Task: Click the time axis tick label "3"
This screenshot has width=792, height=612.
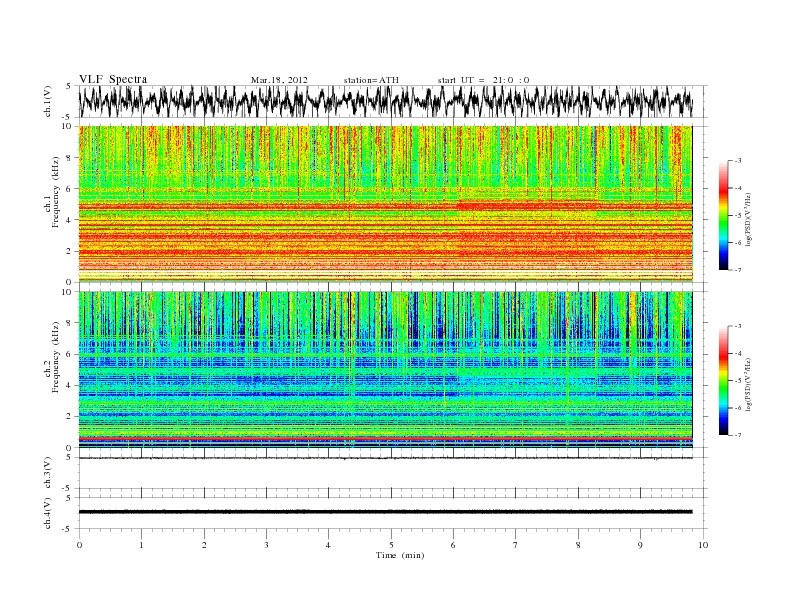Action: [x=266, y=545]
